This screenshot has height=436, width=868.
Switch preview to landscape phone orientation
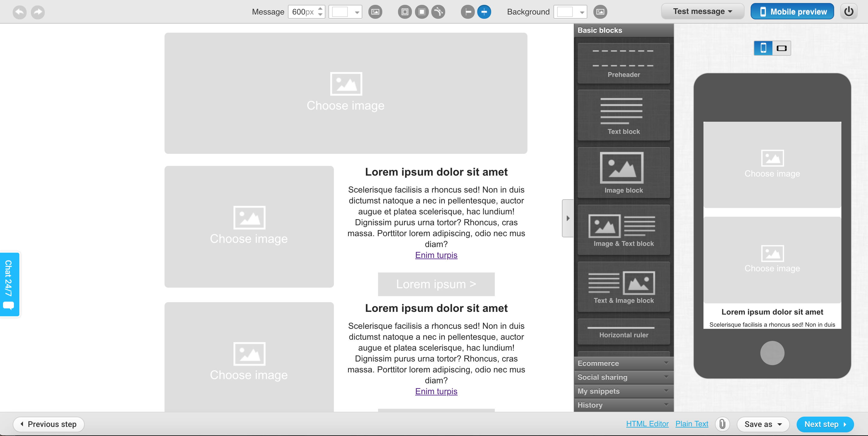pyautogui.click(x=782, y=48)
